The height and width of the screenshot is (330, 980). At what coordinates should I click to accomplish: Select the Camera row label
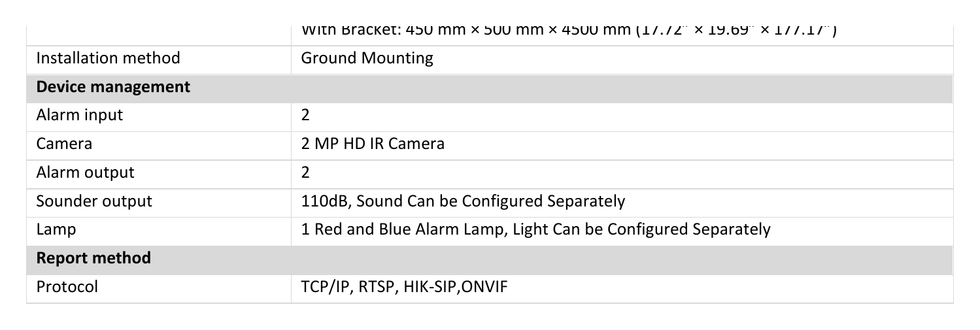(x=64, y=144)
